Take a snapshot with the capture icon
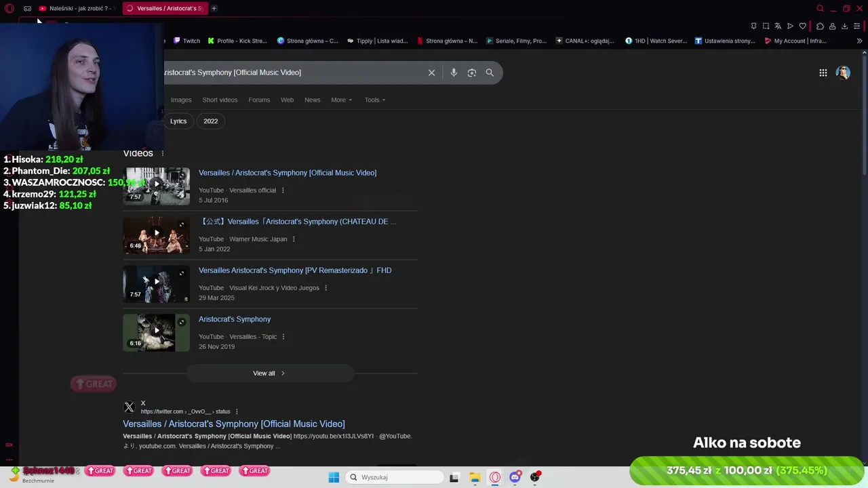 point(766,26)
